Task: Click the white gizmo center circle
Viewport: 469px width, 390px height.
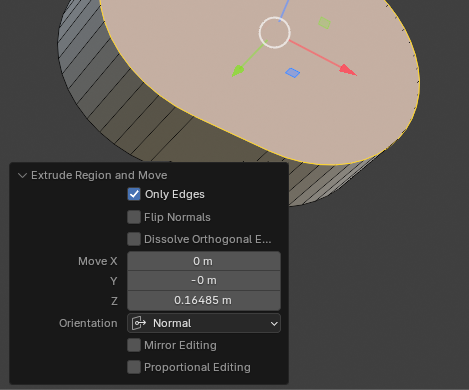Action: (275, 33)
